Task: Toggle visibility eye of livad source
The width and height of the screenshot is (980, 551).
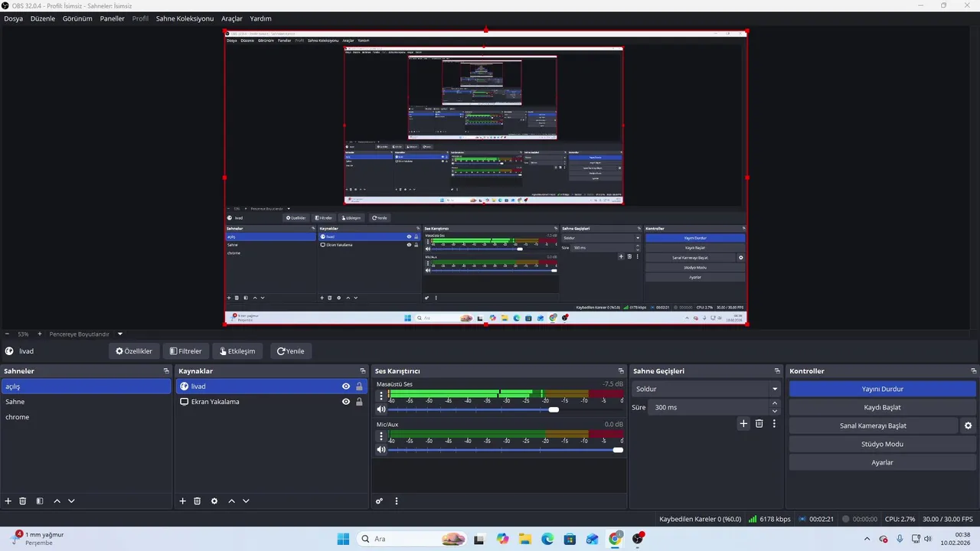Action: (346, 386)
